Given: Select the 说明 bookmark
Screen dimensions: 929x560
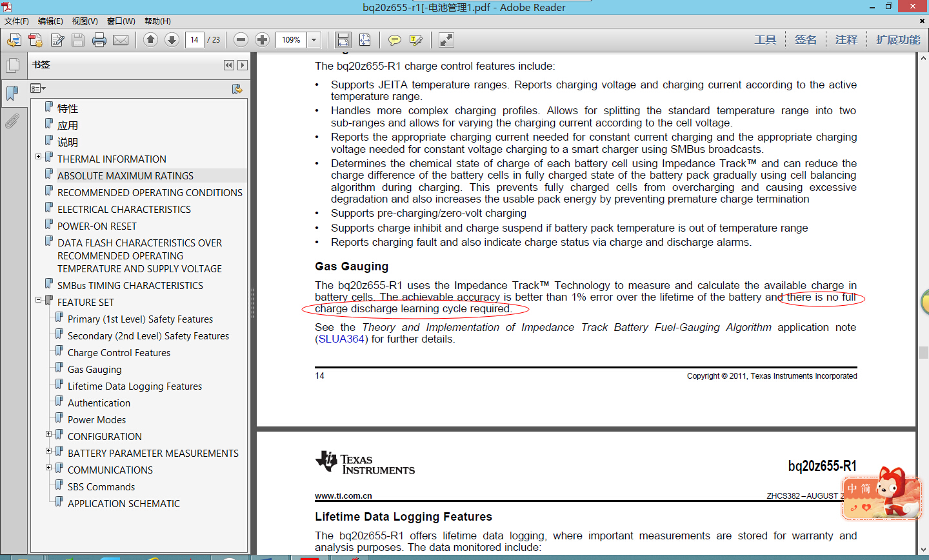Looking at the screenshot, I should [x=68, y=142].
